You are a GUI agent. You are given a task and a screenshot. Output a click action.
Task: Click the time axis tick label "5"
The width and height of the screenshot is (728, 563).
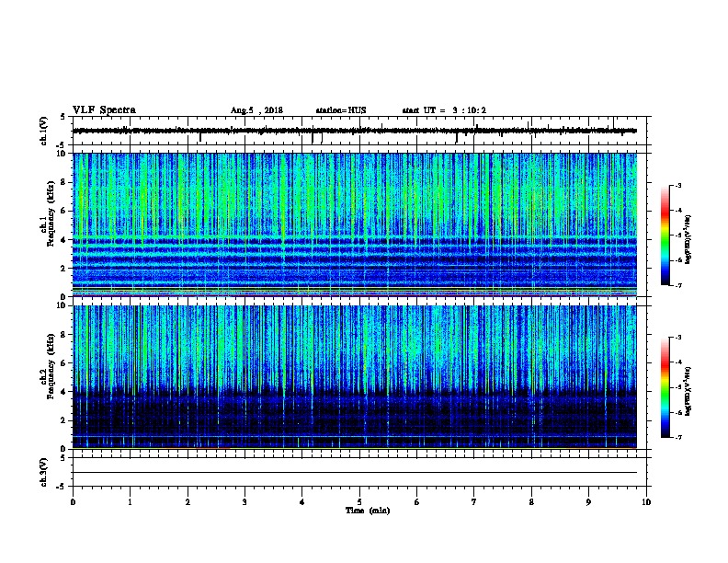(359, 502)
